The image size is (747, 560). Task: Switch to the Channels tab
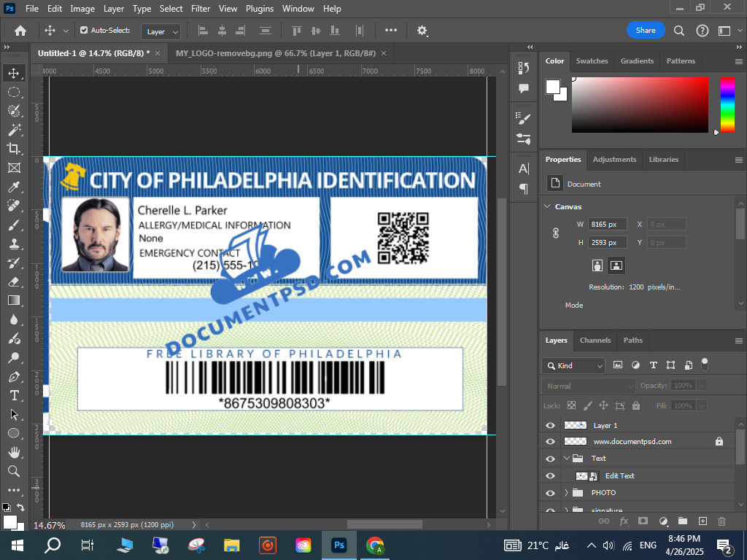[595, 340]
